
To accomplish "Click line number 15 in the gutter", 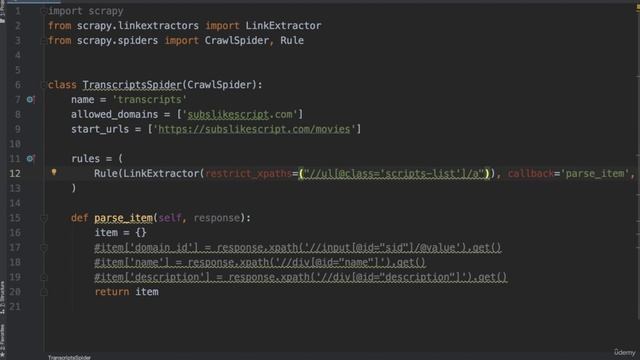I will click(x=15, y=218).
